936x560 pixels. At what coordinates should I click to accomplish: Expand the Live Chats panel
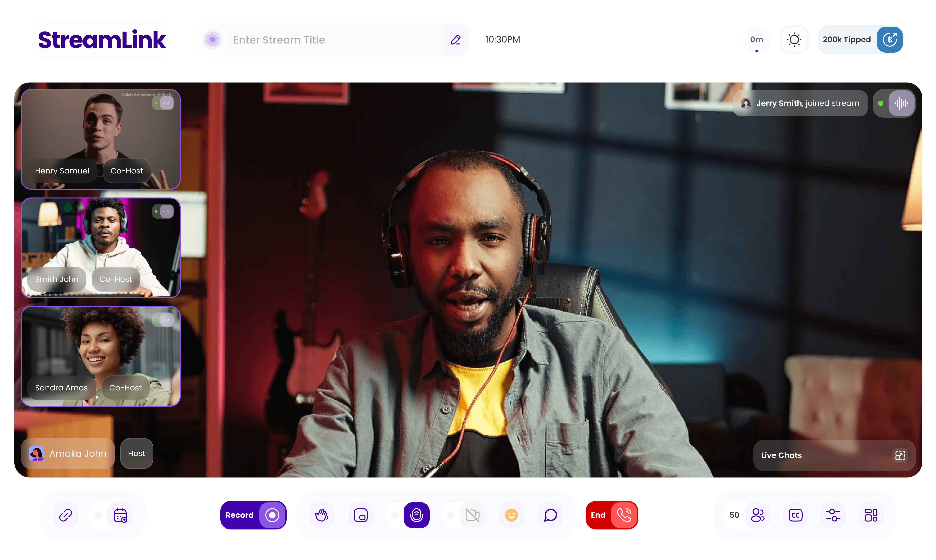tap(900, 455)
